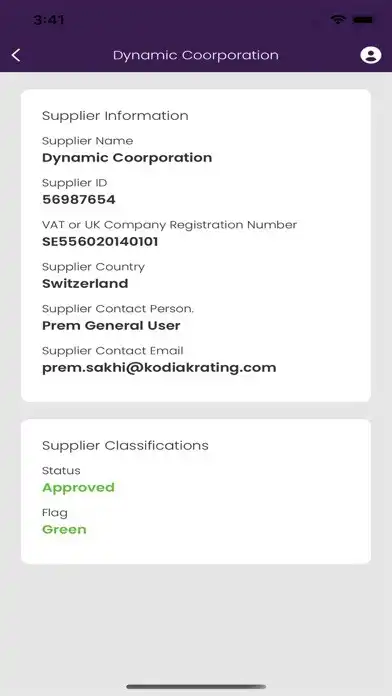Tap the clock showing 3:41
The width and height of the screenshot is (392, 696).
coord(48,20)
